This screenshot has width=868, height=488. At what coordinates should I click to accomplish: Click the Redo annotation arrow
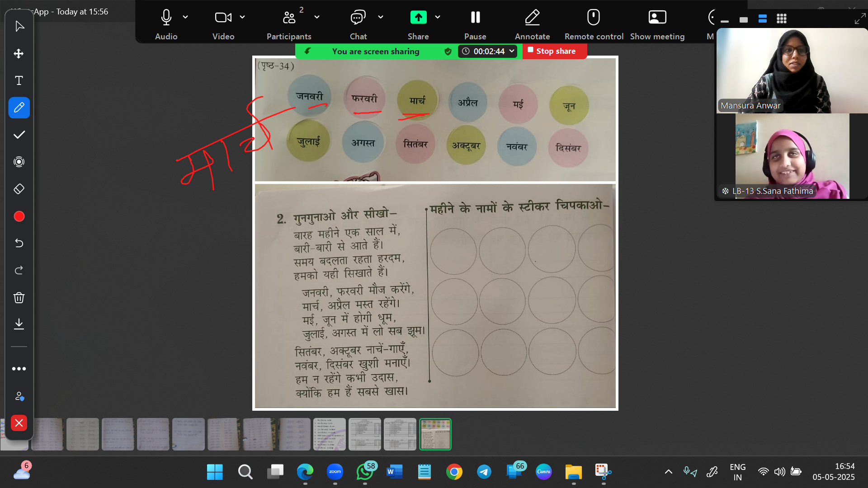[19, 270]
